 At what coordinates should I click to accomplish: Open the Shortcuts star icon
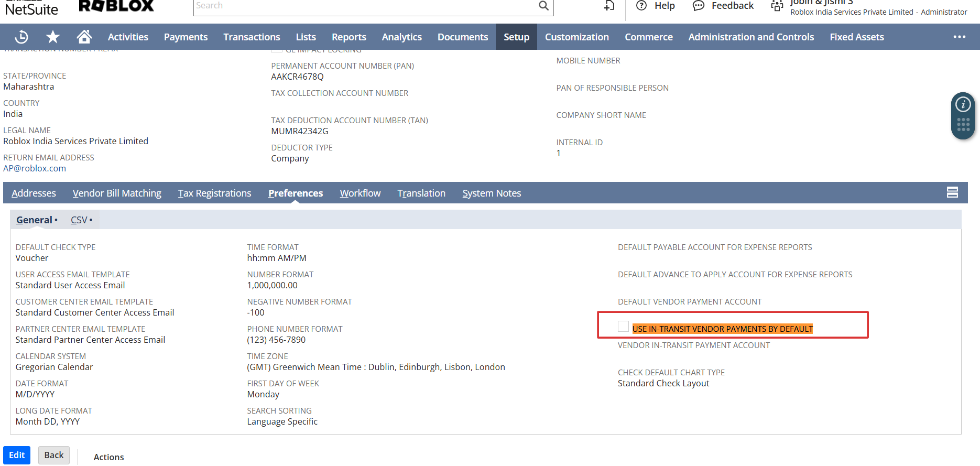[52, 37]
